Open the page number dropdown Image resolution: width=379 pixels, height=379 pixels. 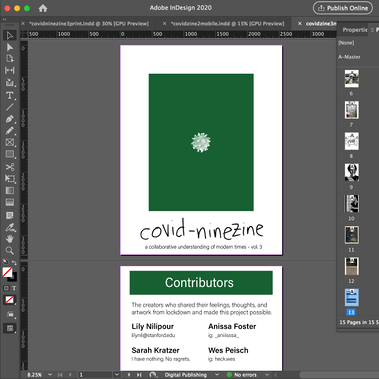(117, 375)
